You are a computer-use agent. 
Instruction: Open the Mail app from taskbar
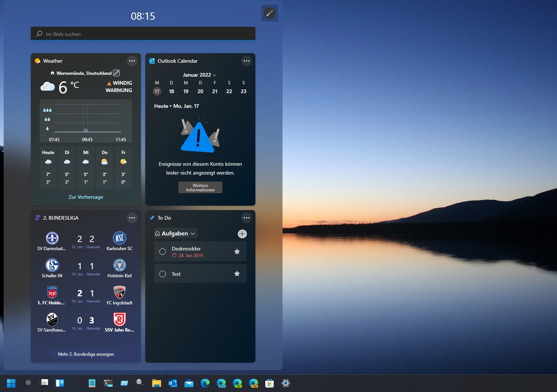pyautogui.click(x=189, y=383)
